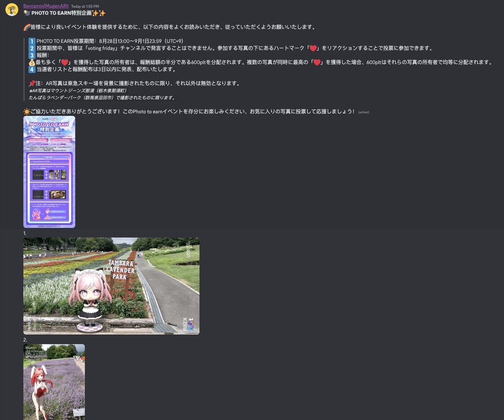
Task: Open Benjamin|MugenARt user avatar
Action: tap(11, 10)
